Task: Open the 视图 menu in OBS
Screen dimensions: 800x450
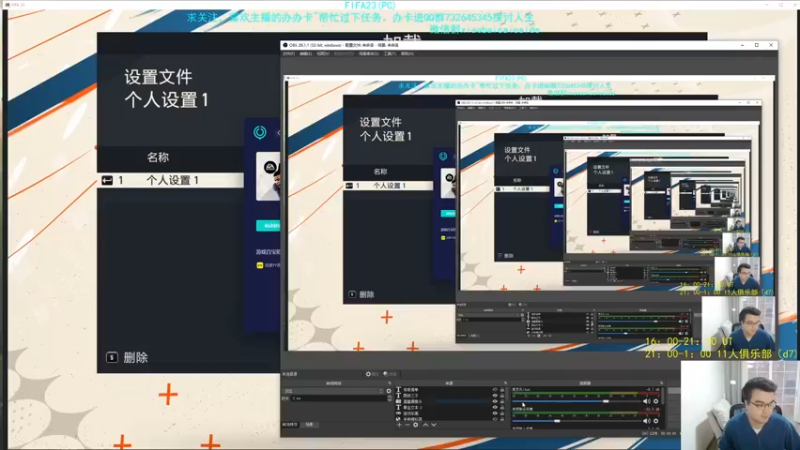Action: [x=322, y=54]
